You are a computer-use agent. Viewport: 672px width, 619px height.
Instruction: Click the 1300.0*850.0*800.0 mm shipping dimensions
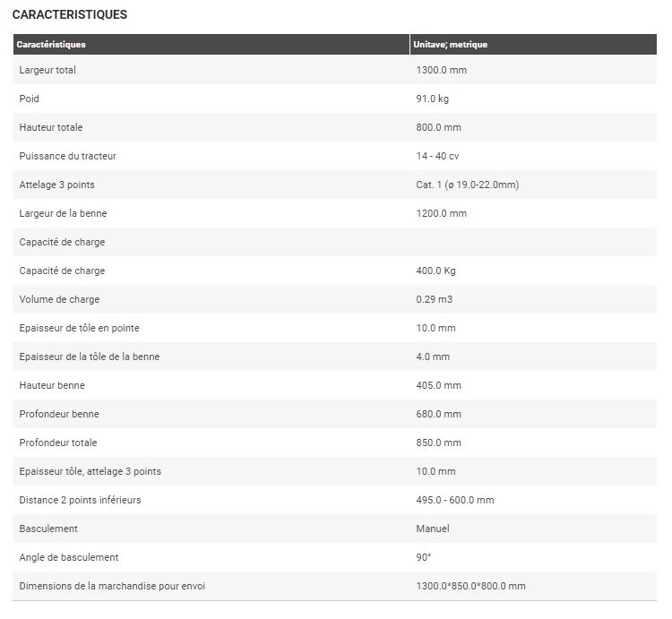pyautogui.click(x=471, y=586)
